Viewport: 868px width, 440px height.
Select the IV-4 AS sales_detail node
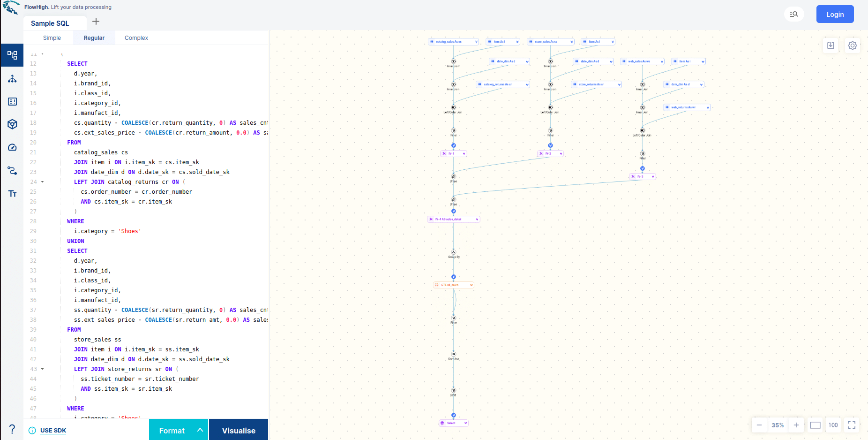(x=454, y=219)
